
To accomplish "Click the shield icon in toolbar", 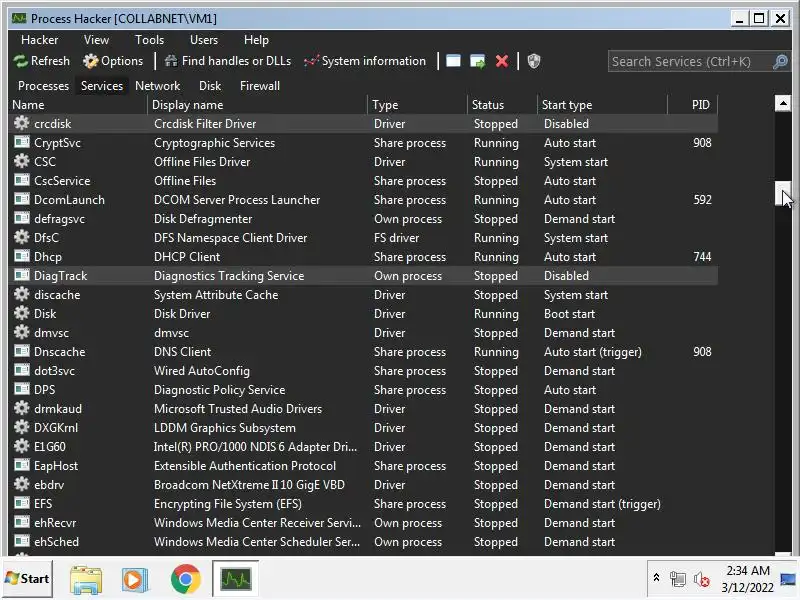I will point(534,61).
